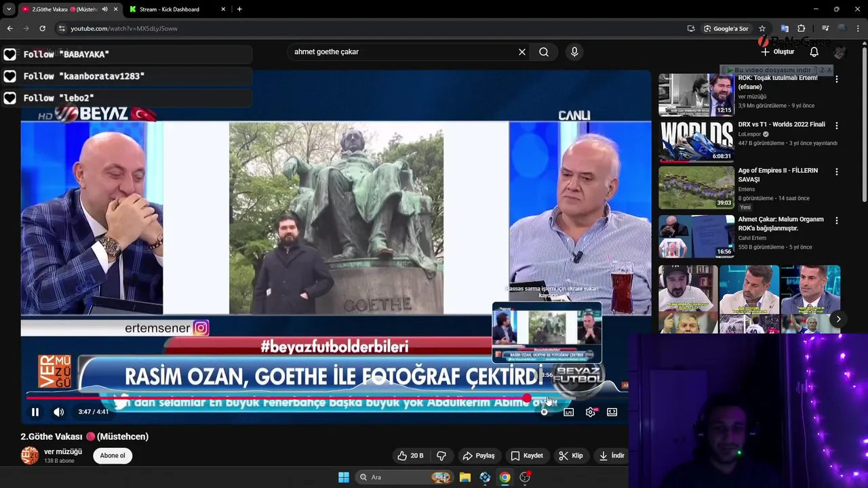Like the video with thumbs up
The image size is (868, 488).
tap(410, 455)
